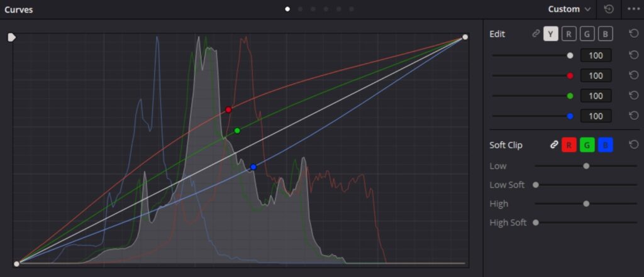Toggle Soft Clip blue channel button
Viewport: 644px width, 277px height.
606,145
